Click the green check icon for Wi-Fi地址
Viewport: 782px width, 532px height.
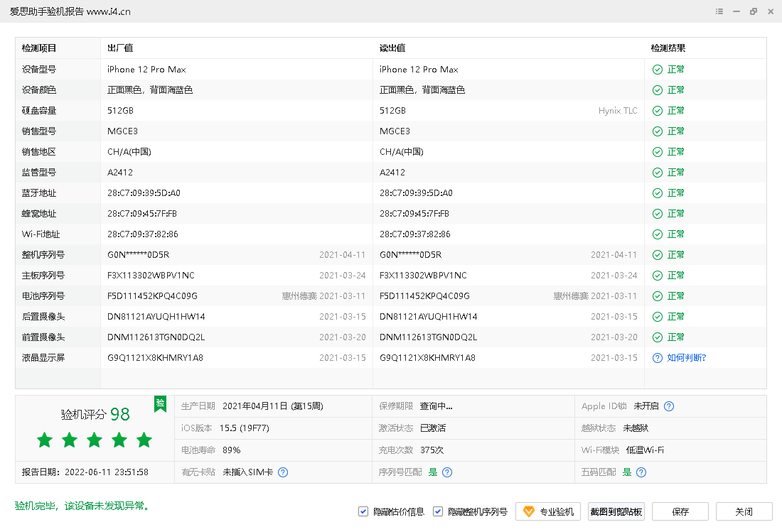pos(658,234)
